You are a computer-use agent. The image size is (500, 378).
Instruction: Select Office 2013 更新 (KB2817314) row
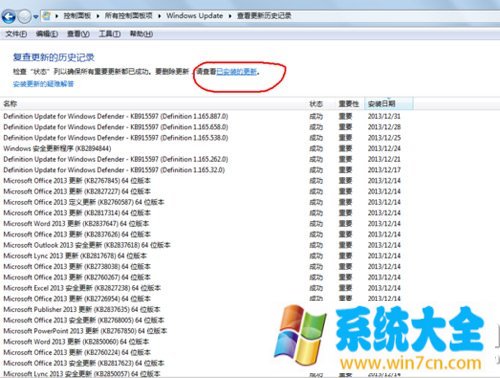(202, 213)
